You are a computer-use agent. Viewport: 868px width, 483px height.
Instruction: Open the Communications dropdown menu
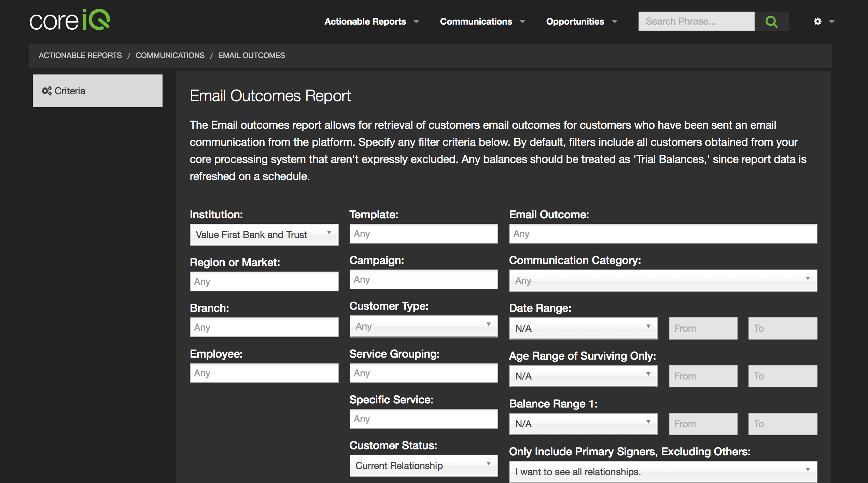point(482,22)
